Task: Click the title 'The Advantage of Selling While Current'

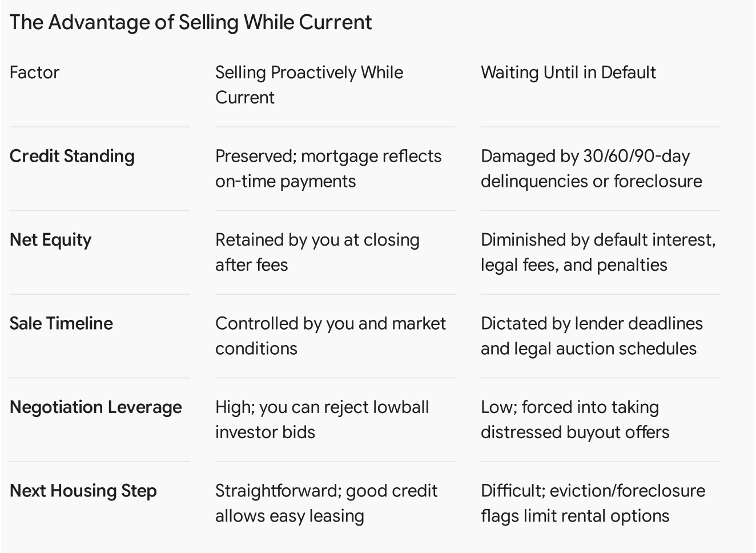Action: (x=191, y=22)
